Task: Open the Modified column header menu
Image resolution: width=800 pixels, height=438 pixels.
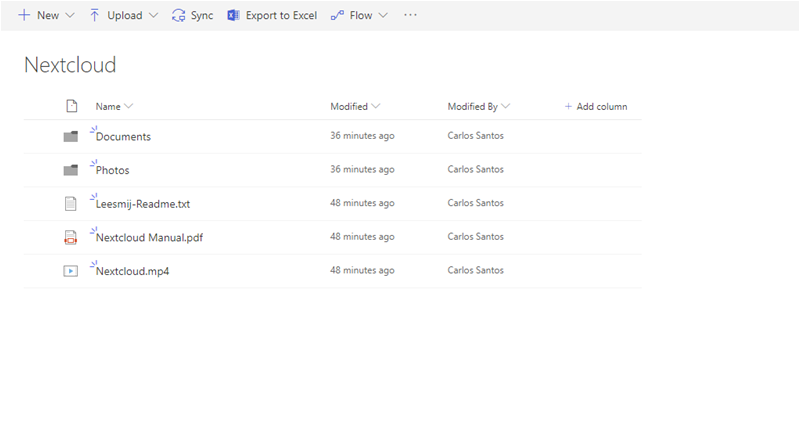Action: [x=355, y=106]
